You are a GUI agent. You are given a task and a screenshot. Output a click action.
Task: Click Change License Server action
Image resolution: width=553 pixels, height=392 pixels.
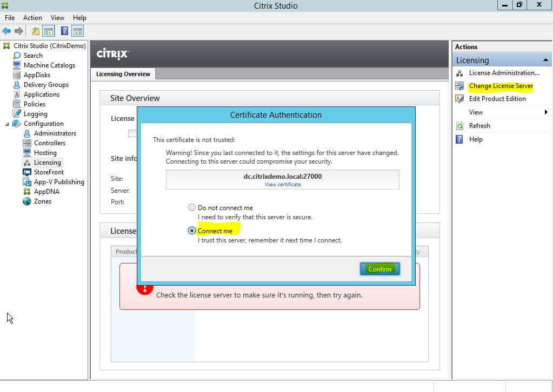pos(501,86)
